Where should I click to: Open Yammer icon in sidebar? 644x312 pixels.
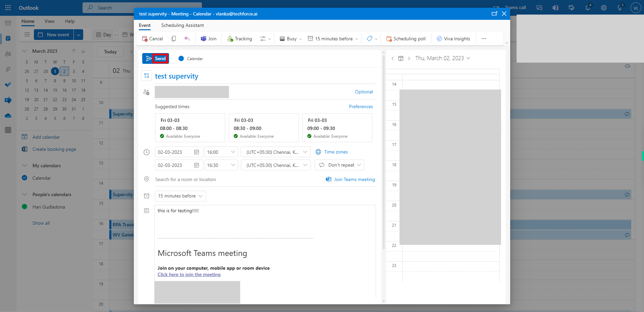coord(8,100)
